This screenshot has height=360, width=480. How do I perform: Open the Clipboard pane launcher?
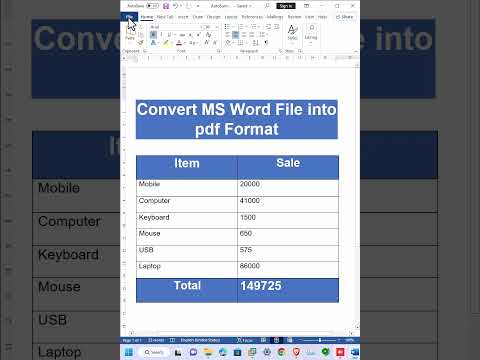(145, 51)
